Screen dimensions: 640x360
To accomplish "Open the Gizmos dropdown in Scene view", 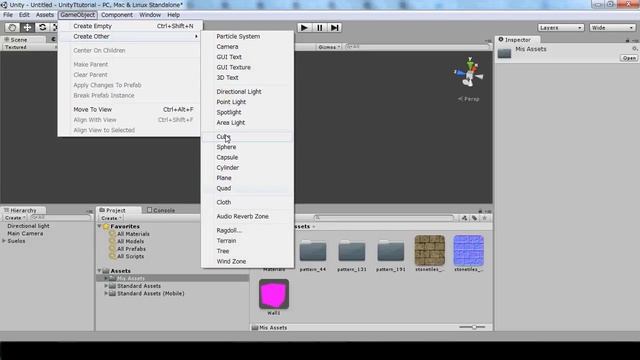I will [329, 47].
